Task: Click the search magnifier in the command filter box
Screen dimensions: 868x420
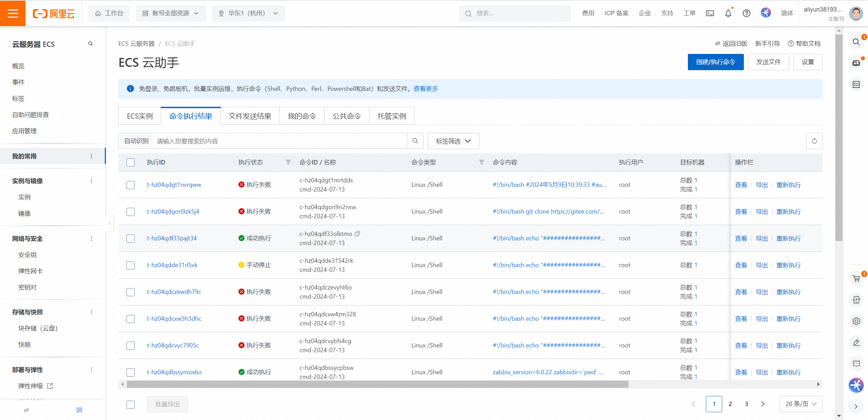Action: [415, 141]
